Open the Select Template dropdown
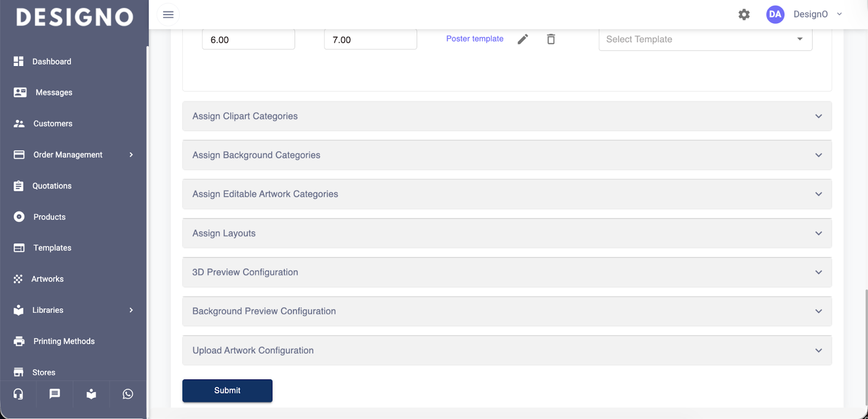The width and height of the screenshot is (868, 419). (x=705, y=40)
